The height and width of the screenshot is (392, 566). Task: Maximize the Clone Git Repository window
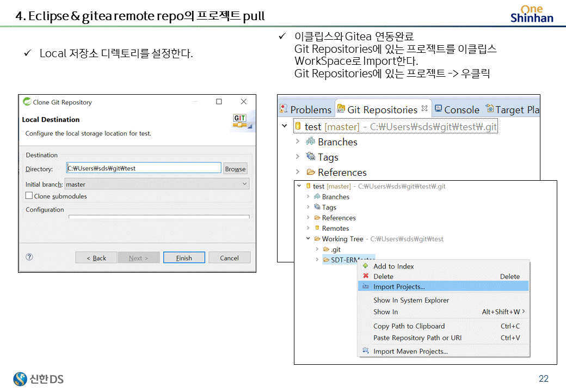pos(219,102)
